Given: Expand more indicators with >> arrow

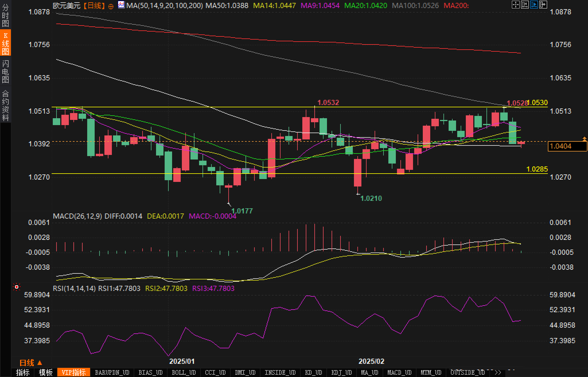Looking at the screenshot, I should tap(498, 373).
